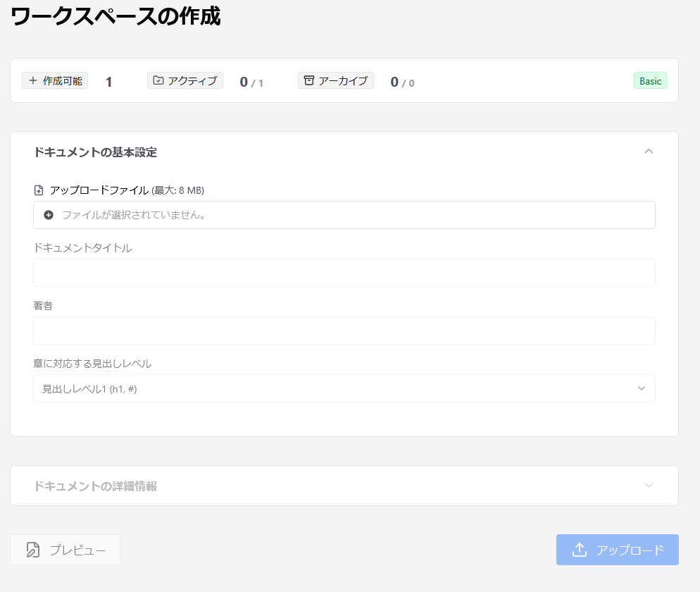The width and height of the screenshot is (700, 592).
Task: Click the 作成可能 status badge
Action: (54, 80)
